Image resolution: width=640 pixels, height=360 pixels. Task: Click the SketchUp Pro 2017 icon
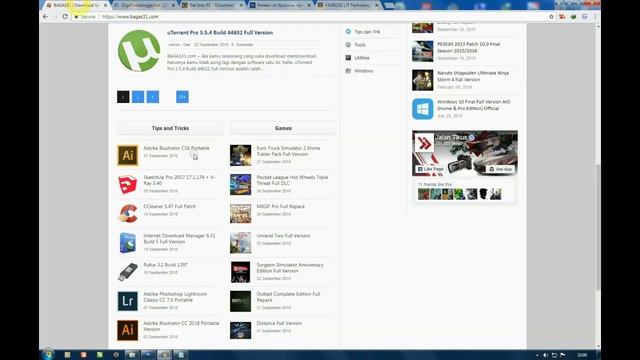coord(128,184)
